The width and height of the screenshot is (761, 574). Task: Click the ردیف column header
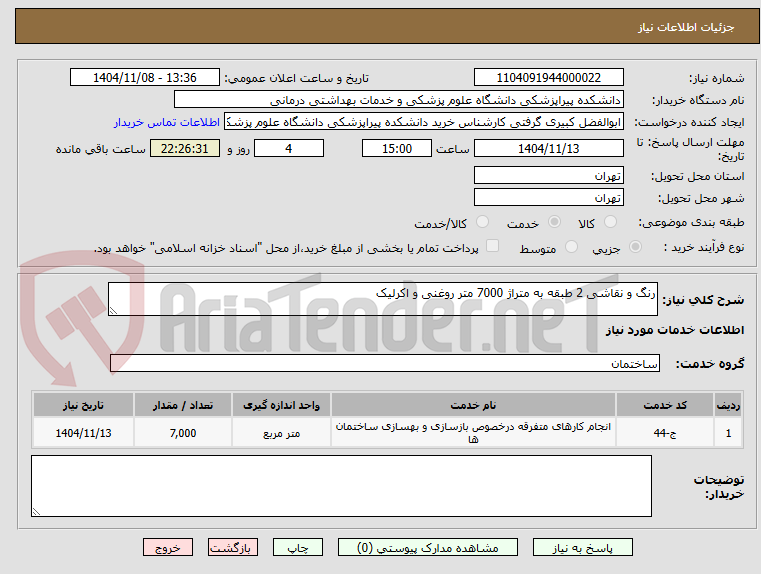[x=728, y=405]
